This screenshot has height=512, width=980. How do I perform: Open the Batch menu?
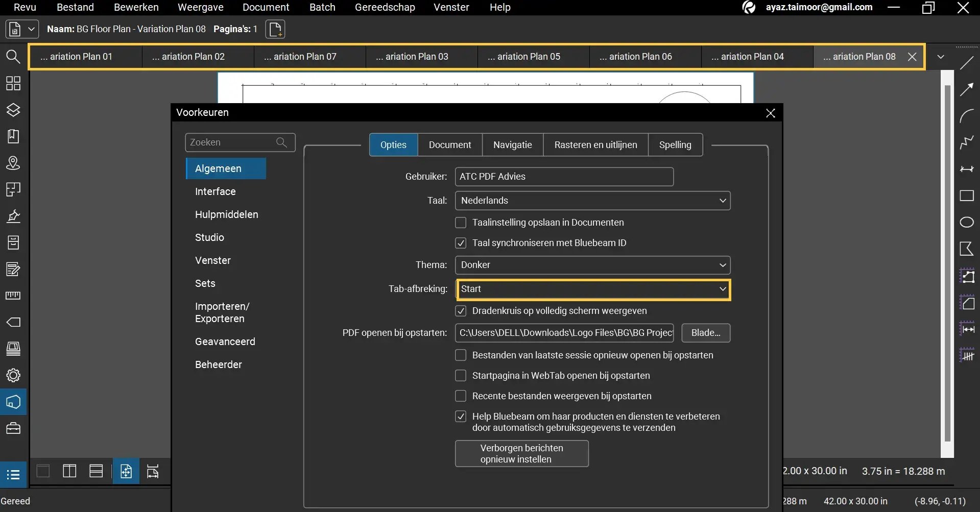pyautogui.click(x=322, y=7)
